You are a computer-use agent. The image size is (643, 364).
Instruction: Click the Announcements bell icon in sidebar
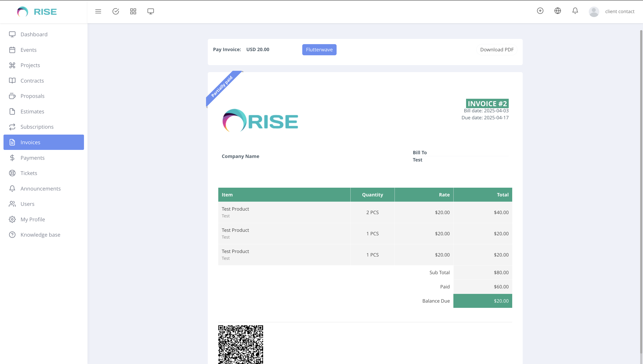coord(13,189)
